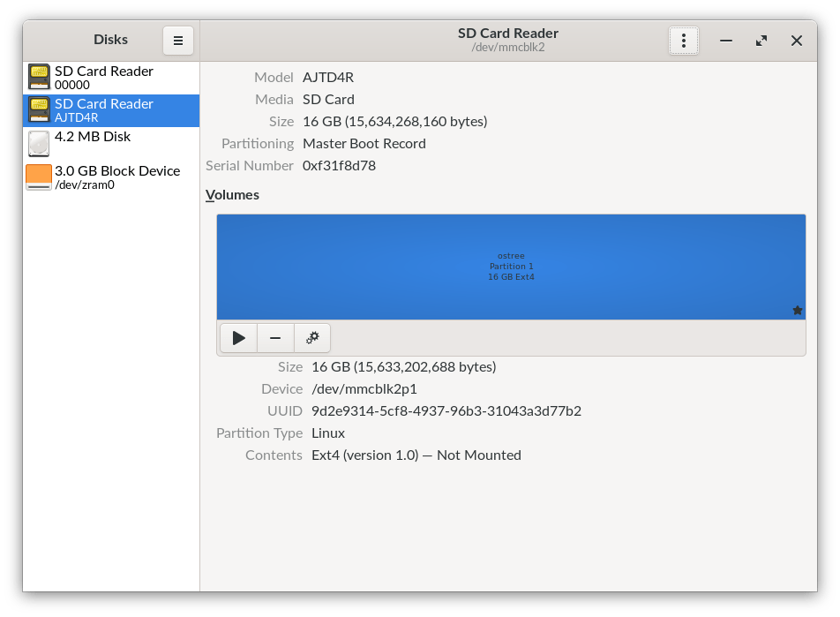Mount the ostree partition with the play icon
This screenshot has height=617, width=840.
coord(238,337)
